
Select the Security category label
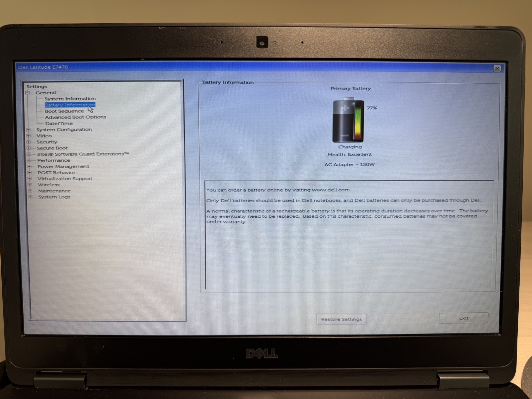[x=47, y=142]
